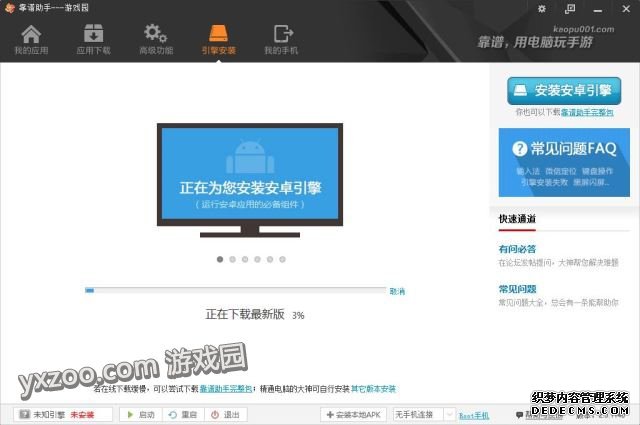Click the 安装安卓引擎 button
Screen dimensions: 640x425
(564, 91)
